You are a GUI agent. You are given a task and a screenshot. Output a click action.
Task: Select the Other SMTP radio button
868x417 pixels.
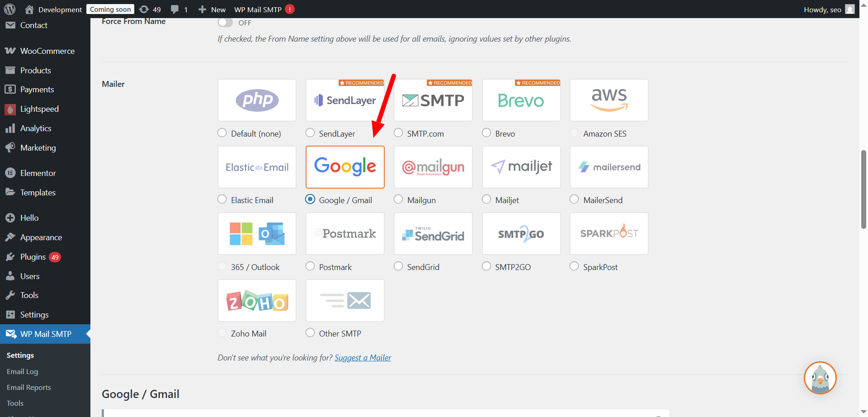(310, 332)
